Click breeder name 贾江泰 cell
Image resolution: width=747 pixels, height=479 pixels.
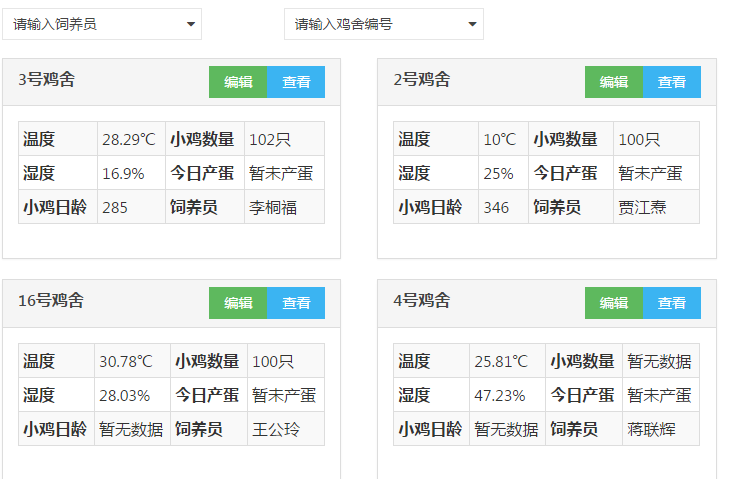(x=656, y=207)
